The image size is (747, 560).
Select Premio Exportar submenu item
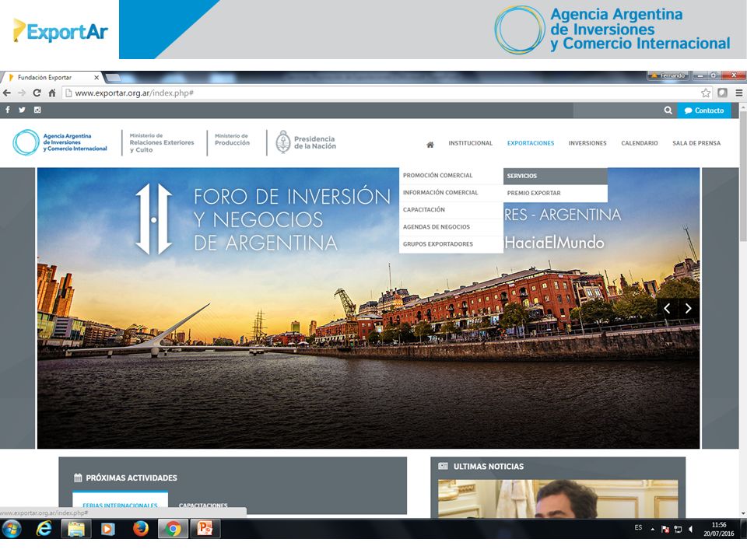tap(555, 193)
